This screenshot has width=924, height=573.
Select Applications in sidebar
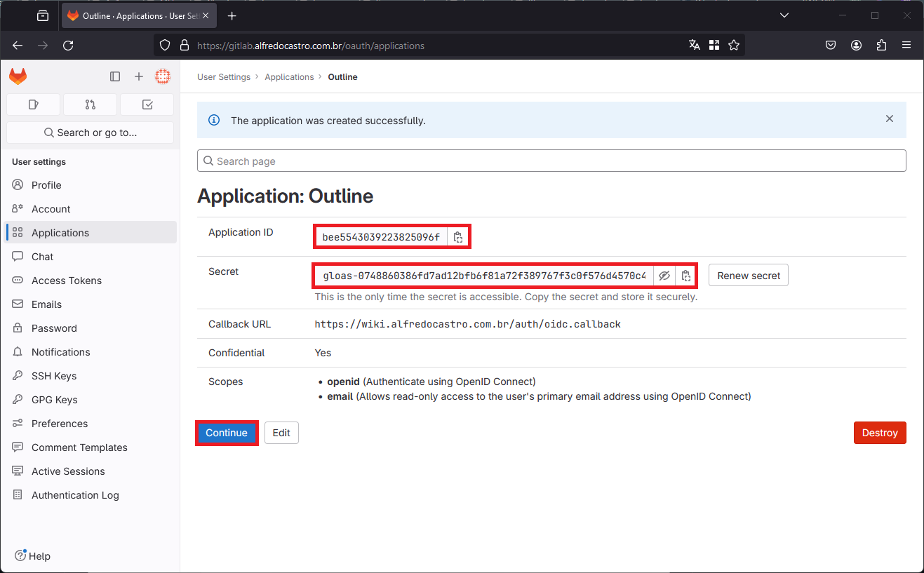(91, 233)
